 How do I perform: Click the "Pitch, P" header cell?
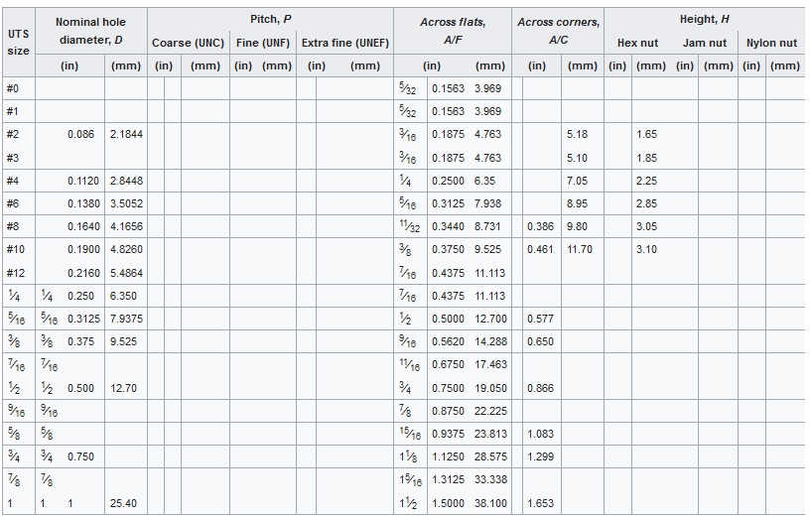(x=271, y=20)
